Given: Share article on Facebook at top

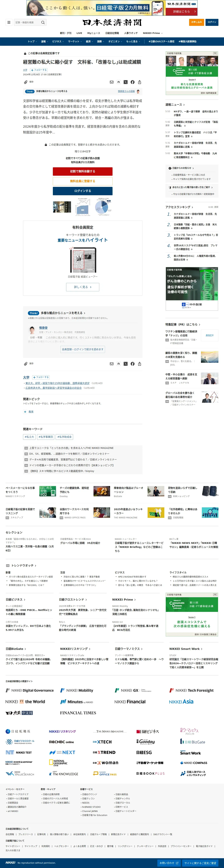Looking at the screenshot, I should [133, 82].
